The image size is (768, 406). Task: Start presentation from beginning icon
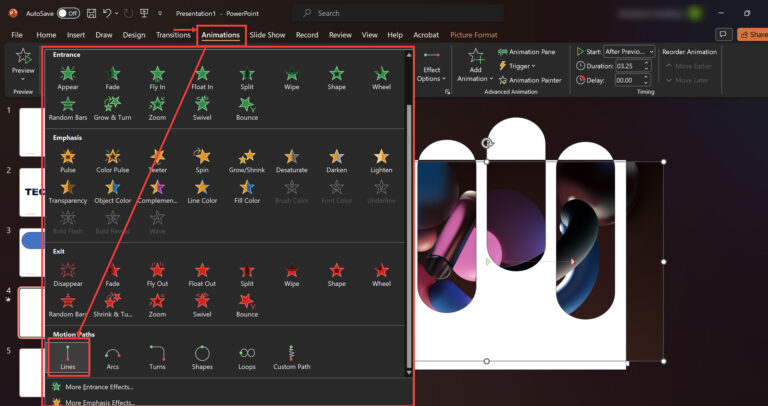pos(144,14)
